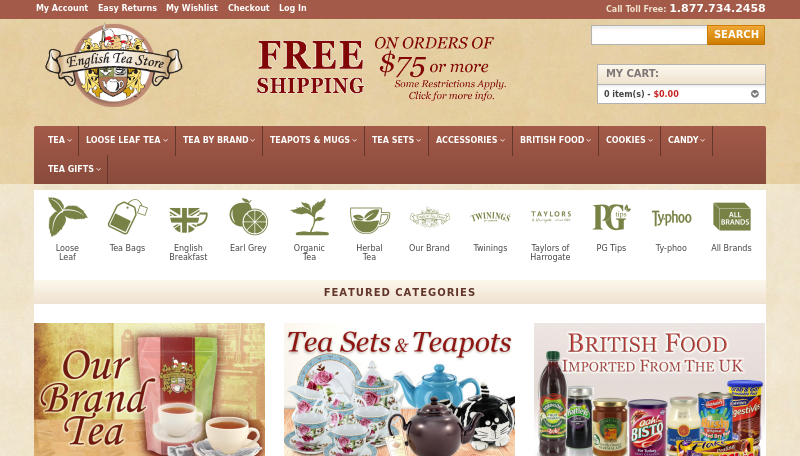Viewport: 800px width, 456px height.
Task: Open the Herbal Tea cup icon
Action: click(x=369, y=219)
